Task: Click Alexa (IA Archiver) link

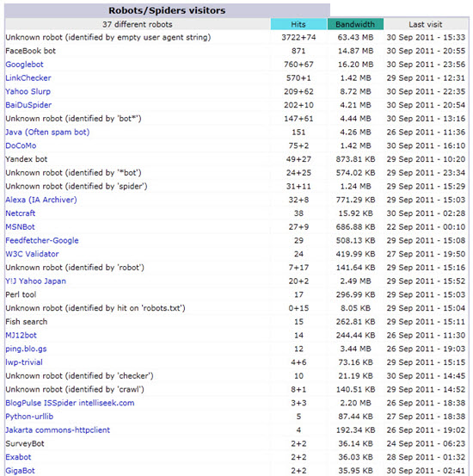Action: [41, 200]
